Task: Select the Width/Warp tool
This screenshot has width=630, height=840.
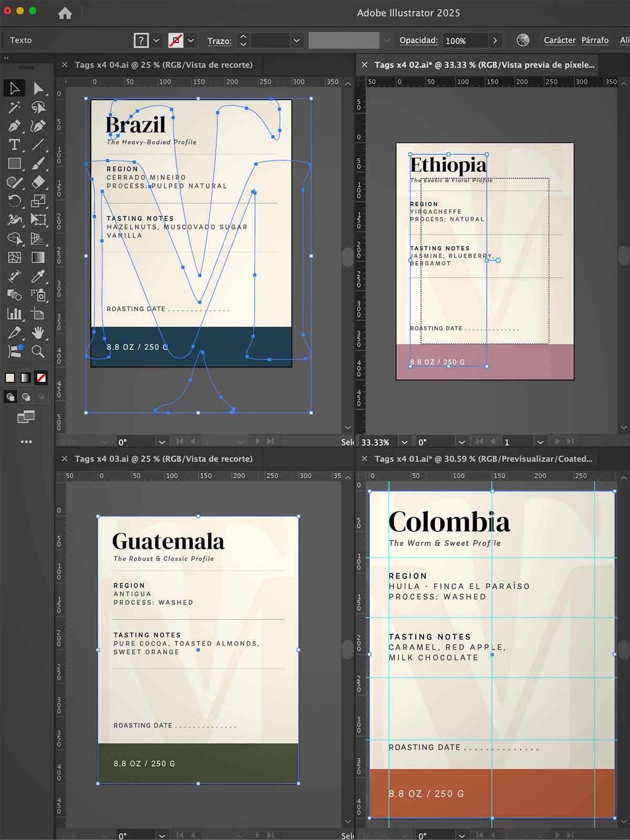Action: [x=14, y=219]
